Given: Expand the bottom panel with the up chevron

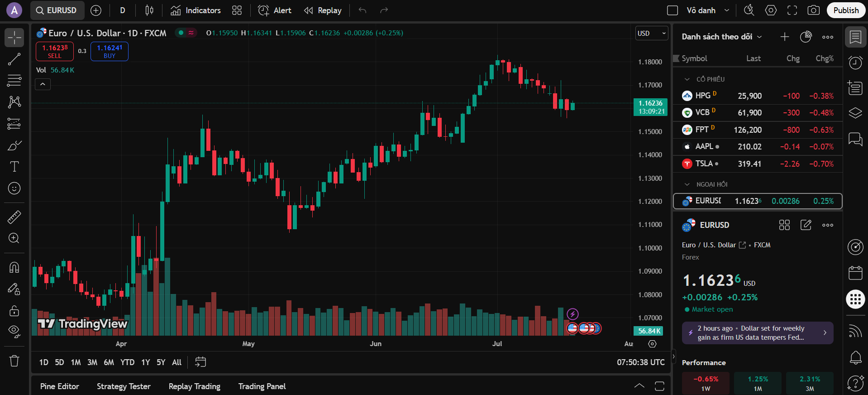Looking at the screenshot, I should 639,386.
